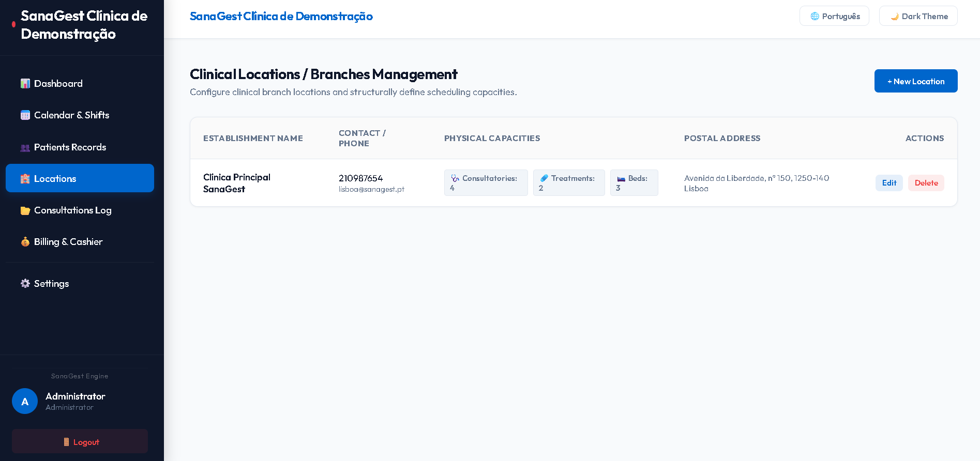This screenshot has width=980, height=461.
Task: Click the Billing & Cashier money bag icon
Action: tap(25, 242)
